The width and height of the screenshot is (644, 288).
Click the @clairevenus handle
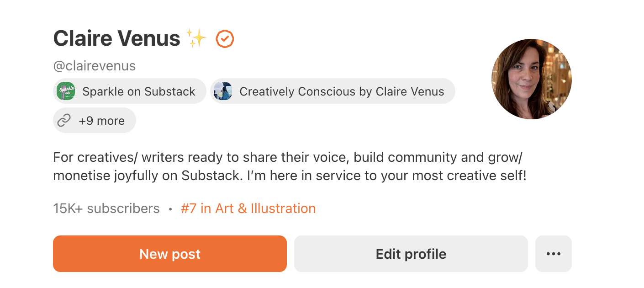tap(95, 66)
